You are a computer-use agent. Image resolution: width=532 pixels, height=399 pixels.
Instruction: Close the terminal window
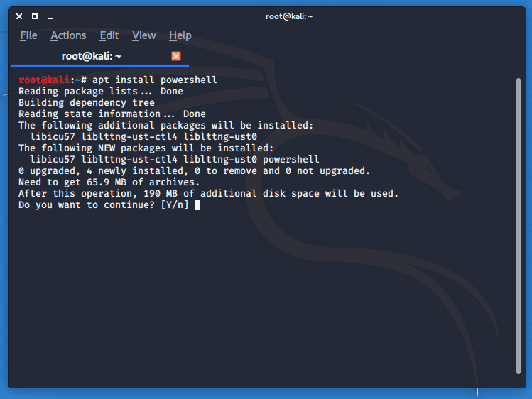[19, 16]
